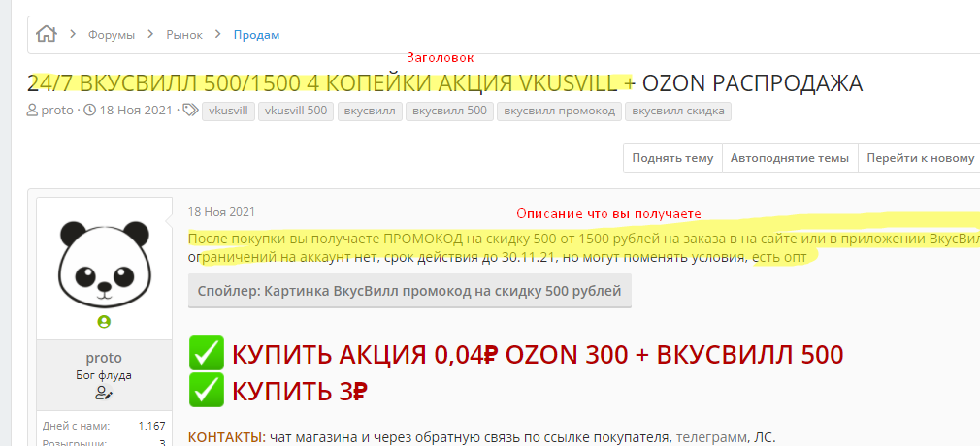Screen dimensions: 980x446
Task: Click the green online status icon
Action: point(104,322)
